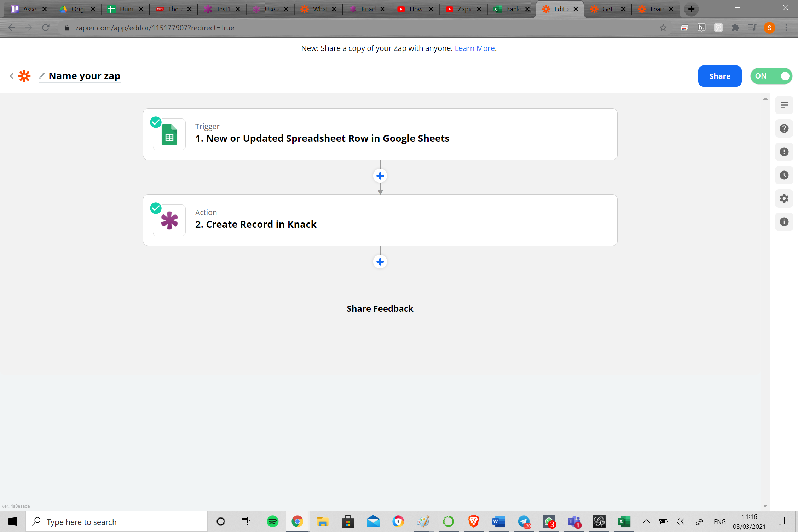The image size is (798, 532).
Task: Reload the page
Action: point(46,28)
